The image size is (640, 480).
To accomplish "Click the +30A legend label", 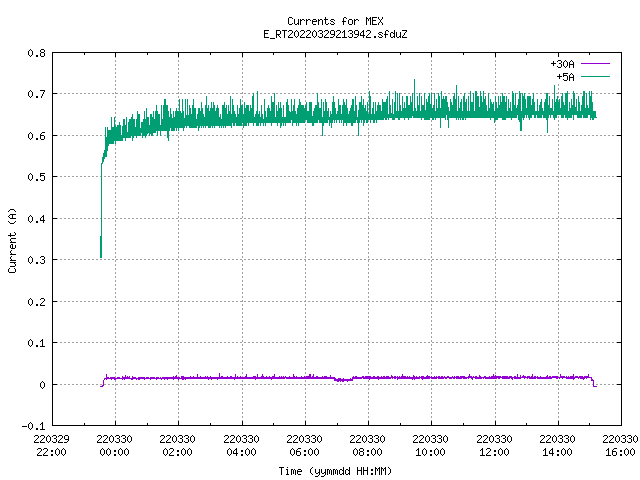I will (x=562, y=64).
